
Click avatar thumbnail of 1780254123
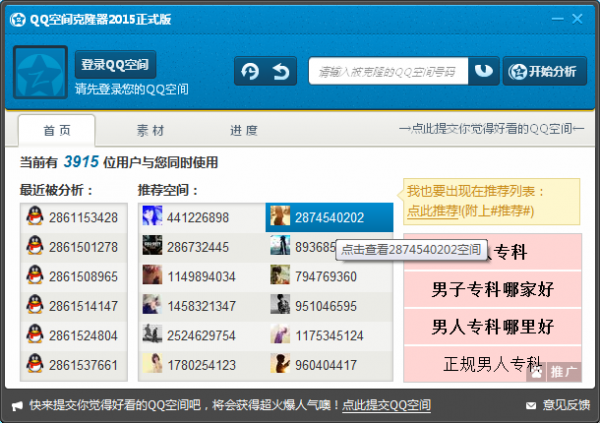point(152,363)
